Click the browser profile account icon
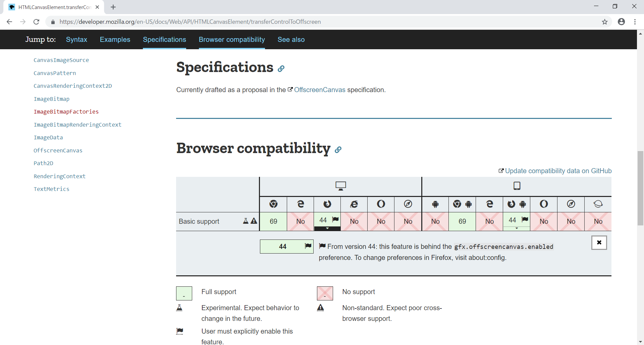This screenshot has height=345, width=644. pos(621,22)
